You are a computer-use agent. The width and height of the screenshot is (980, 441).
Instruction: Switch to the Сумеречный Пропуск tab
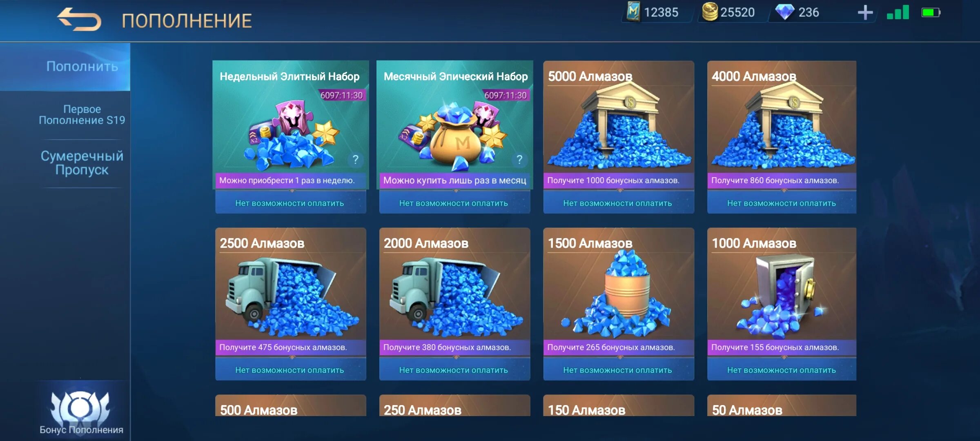(x=82, y=163)
